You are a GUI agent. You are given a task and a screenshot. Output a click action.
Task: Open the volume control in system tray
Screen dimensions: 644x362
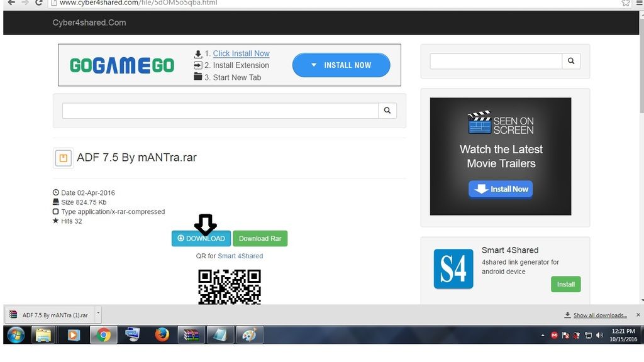[599, 336]
